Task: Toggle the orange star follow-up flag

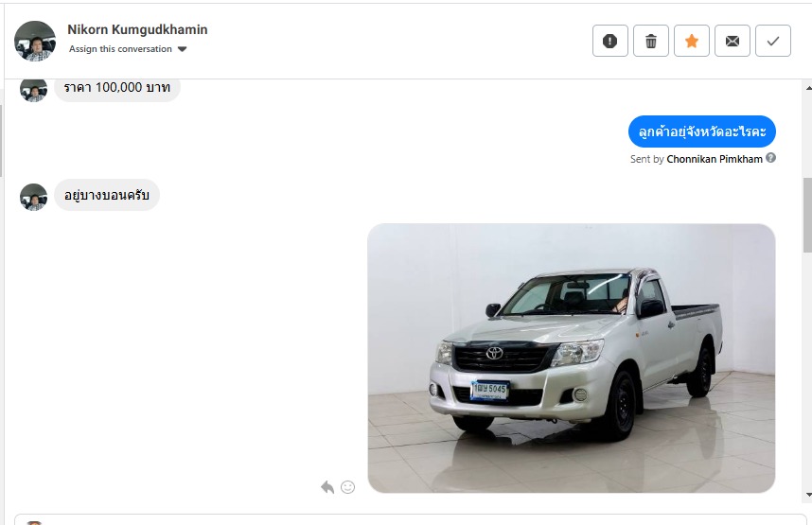Action: (692, 41)
